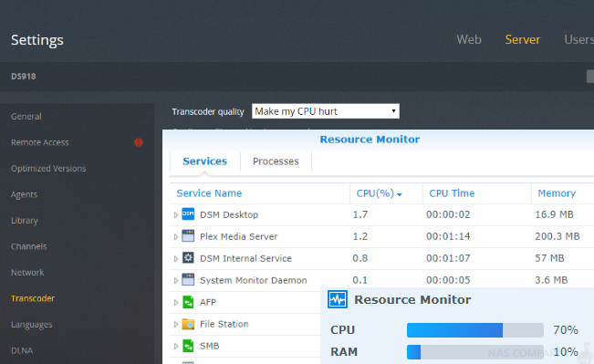Click the 00:01:07 CPU time value

click(x=448, y=258)
